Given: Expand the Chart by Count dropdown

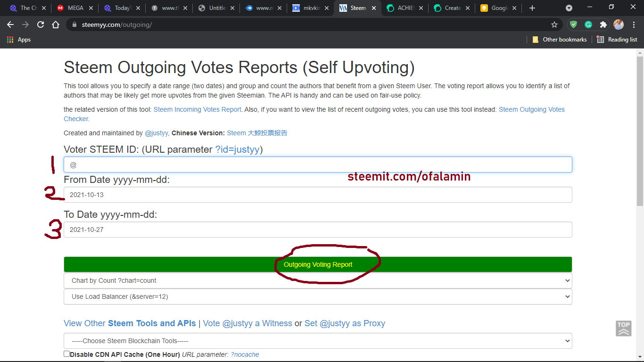Looking at the screenshot, I should click(x=318, y=280).
